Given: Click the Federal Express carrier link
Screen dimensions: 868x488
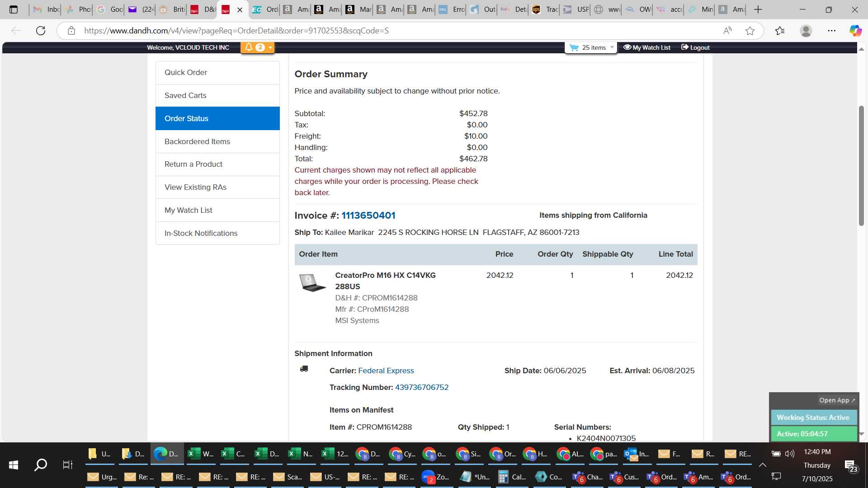Looking at the screenshot, I should tap(386, 371).
